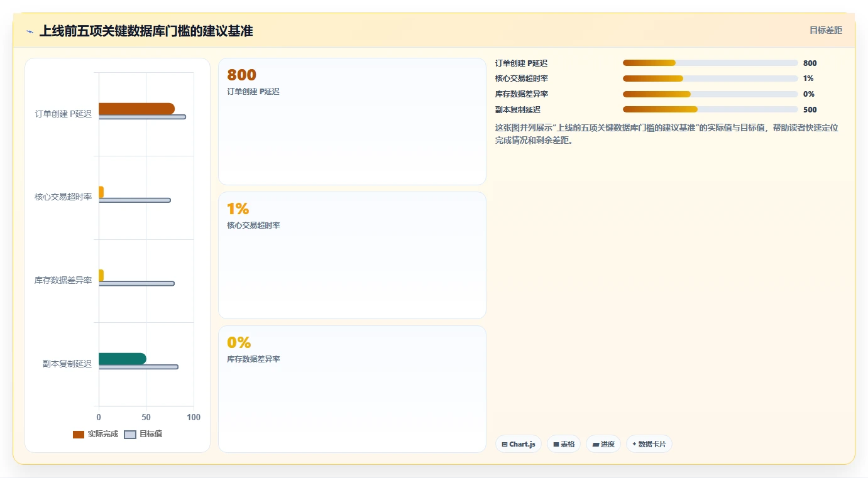The height and width of the screenshot is (478, 868).
Task: Toggle the 实际完成 legend item
Action: coord(96,434)
